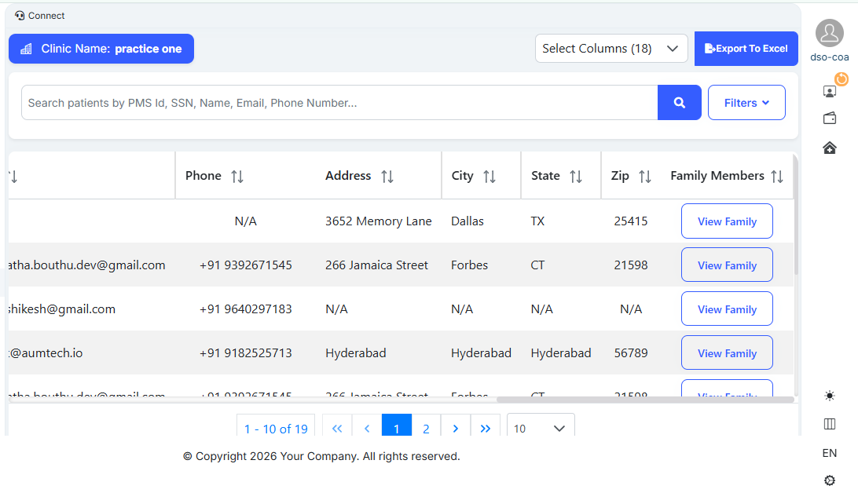Screen dimensions: 858x504
Task: Jump to the last page of results
Action: point(485,429)
